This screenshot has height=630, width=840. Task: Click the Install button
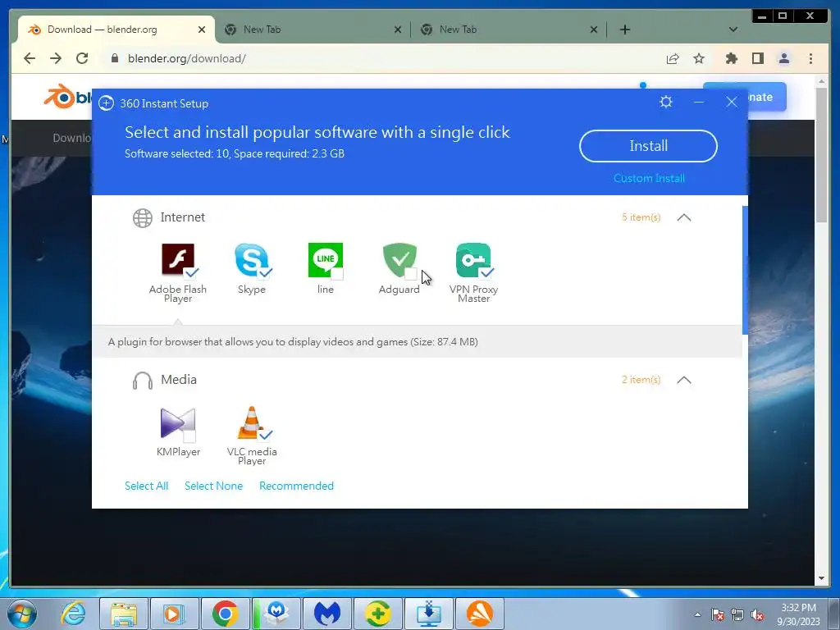tap(648, 146)
